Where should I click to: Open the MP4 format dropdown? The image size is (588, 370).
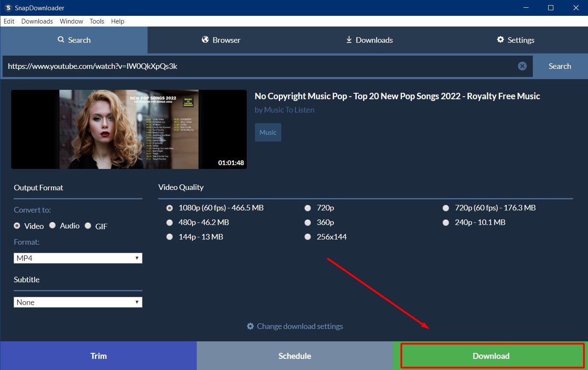[x=78, y=258]
